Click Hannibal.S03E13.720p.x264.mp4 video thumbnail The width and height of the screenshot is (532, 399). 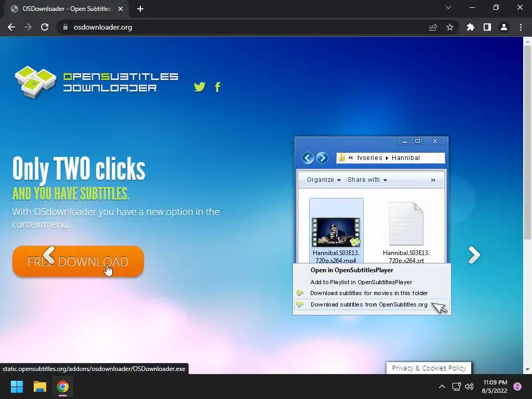336,231
